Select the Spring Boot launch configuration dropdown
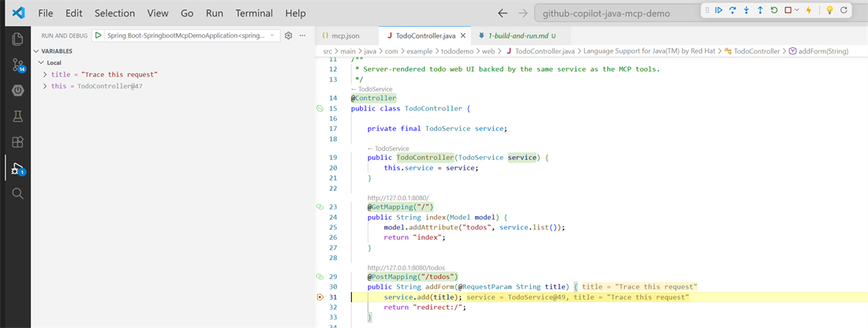Screen dimensions: 868x328 (190, 35)
